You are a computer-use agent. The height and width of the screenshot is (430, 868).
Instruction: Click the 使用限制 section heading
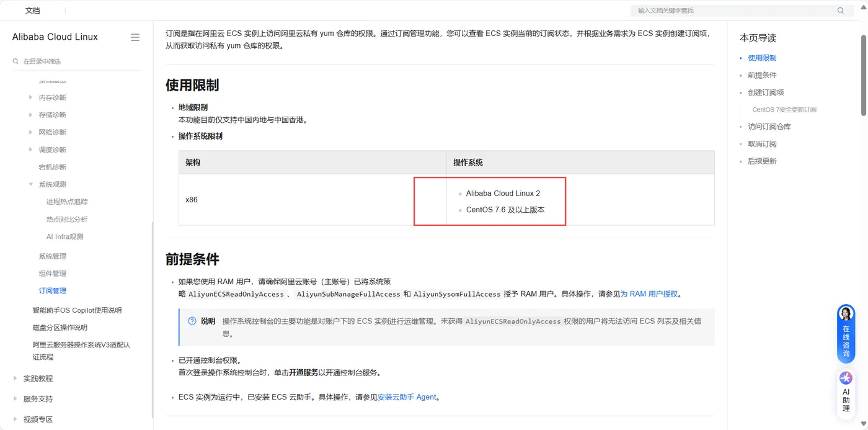point(192,85)
